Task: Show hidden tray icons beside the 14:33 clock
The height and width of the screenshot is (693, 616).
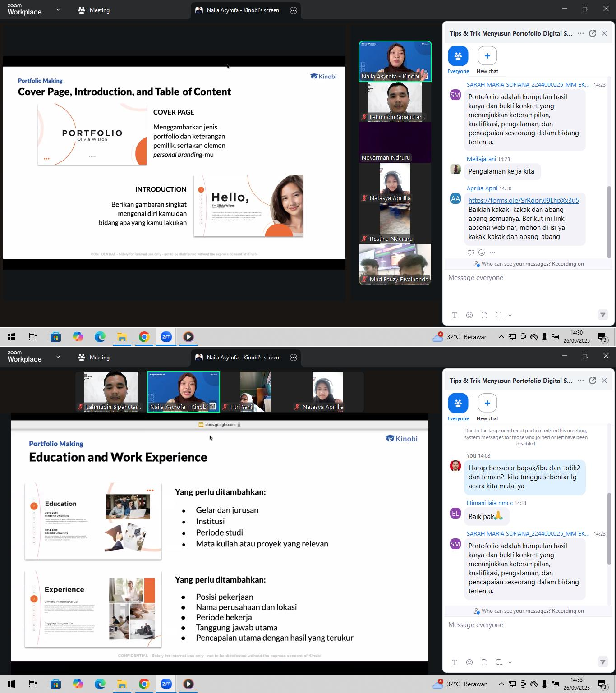Action: pyautogui.click(x=501, y=684)
